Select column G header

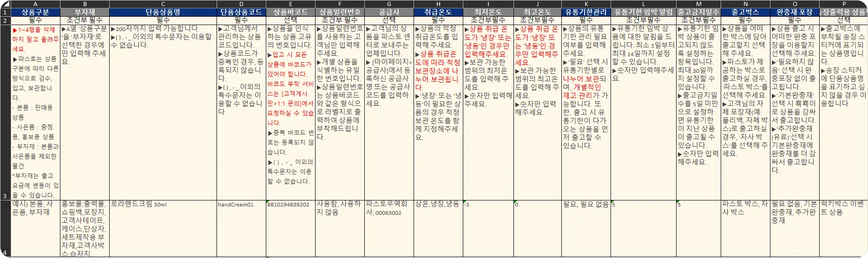pyautogui.click(x=389, y=4)
